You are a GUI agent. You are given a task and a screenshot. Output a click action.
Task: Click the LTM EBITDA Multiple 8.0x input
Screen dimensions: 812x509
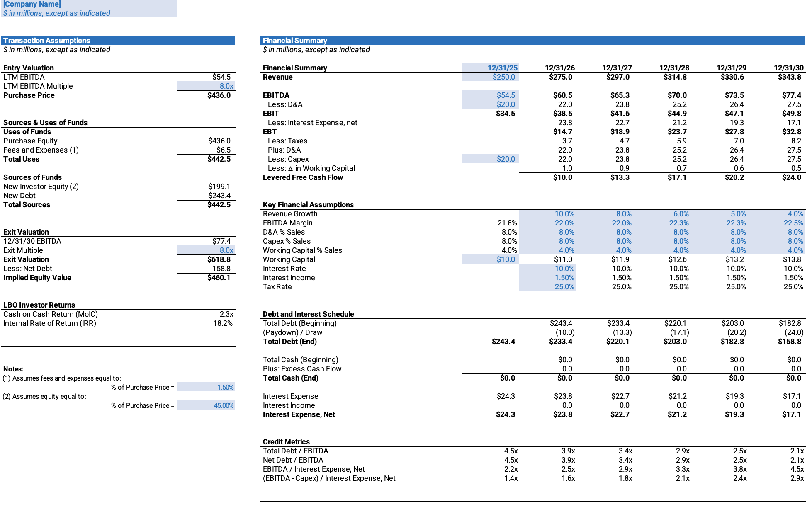pyautogui.click(x=206, y=86)
